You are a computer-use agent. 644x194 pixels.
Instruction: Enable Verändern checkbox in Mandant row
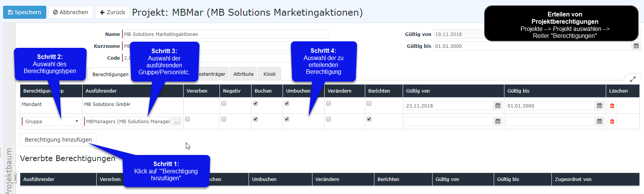[329, 103]
